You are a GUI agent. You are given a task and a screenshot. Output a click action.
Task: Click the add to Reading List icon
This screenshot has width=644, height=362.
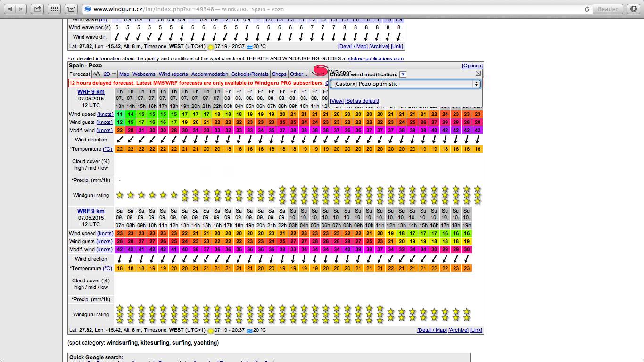click(71, 8)
